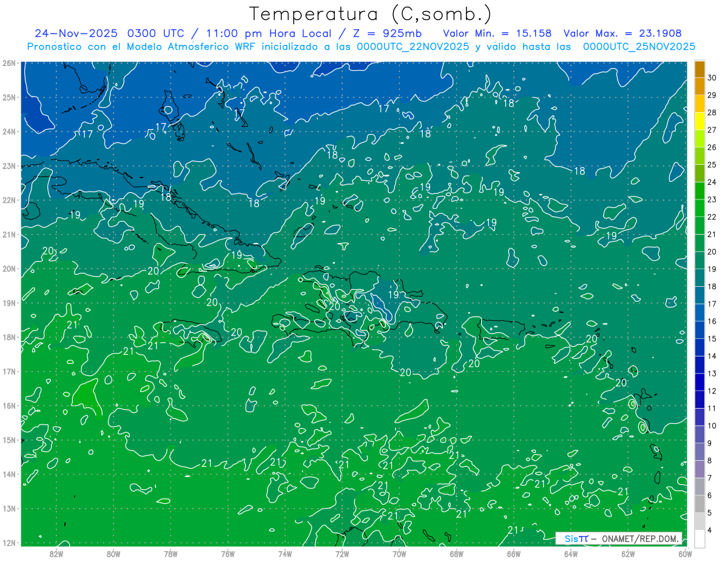728x562 pixels.
Task: Click the 22N latitude axis label
Action: 8,200
